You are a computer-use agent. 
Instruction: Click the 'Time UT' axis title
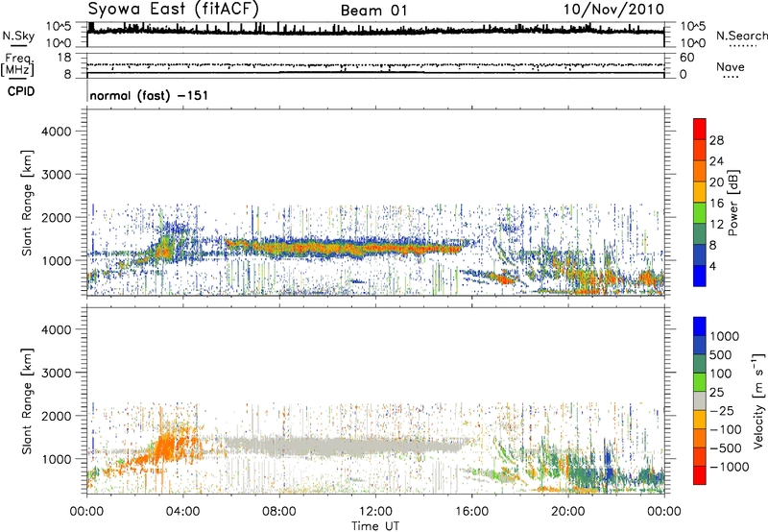click(375, 526)
